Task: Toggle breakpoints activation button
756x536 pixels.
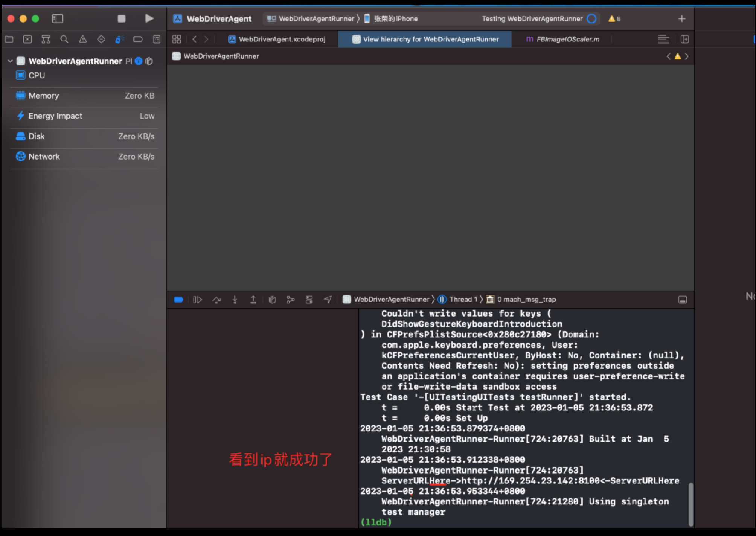Action: coord(178,300)
